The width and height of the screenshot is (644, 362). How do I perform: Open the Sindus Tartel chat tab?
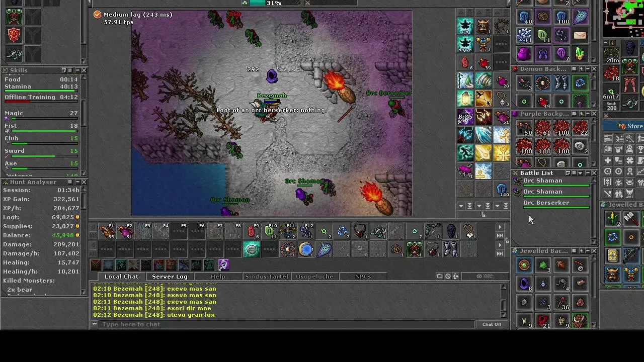(x=266, y=277)
